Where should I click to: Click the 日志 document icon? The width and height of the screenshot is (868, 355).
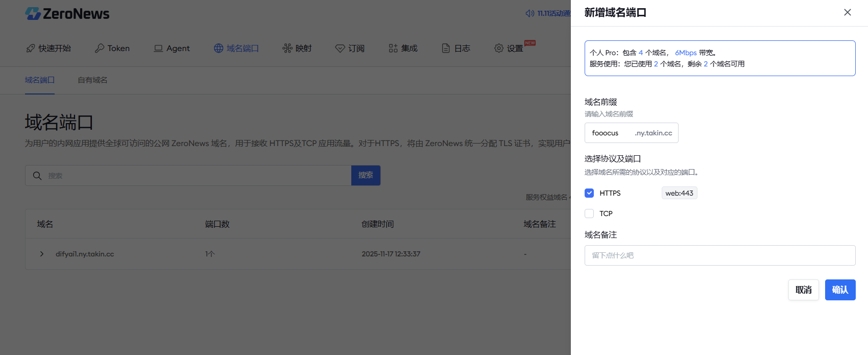446,48
